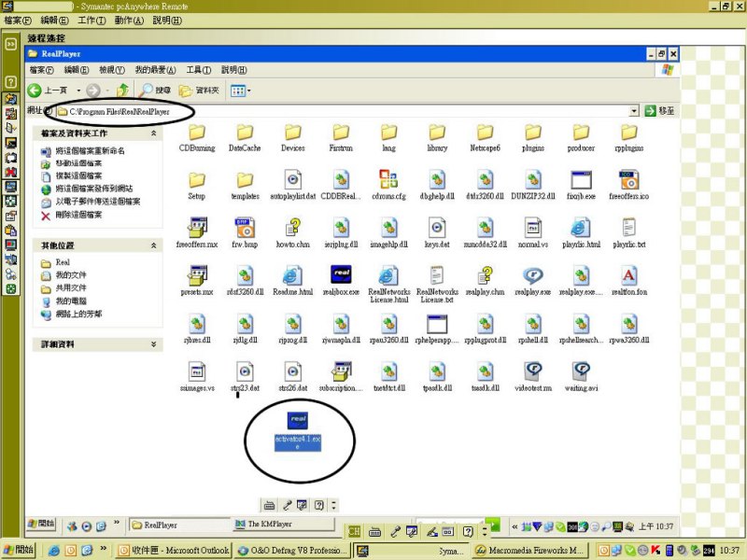Go back with the 上一頁 button

tap(48, 90)
